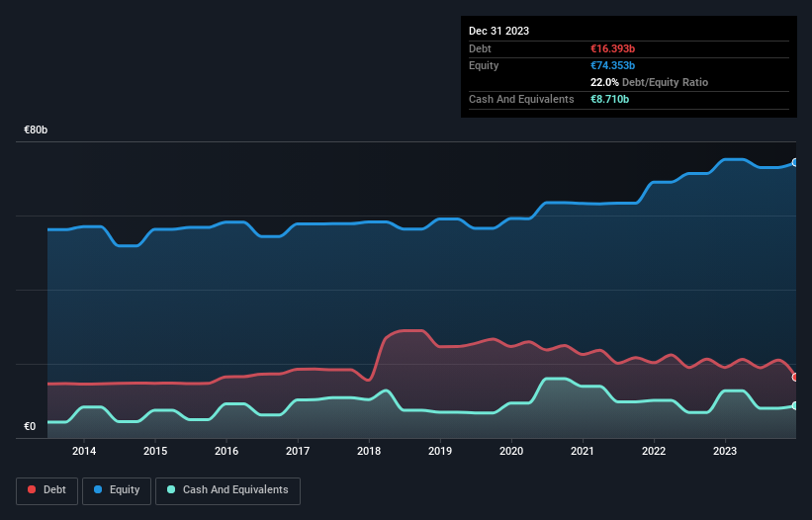Click the Debt label in tooltip
The width and height of the screenshot is (812, 520).
point(480,48)
